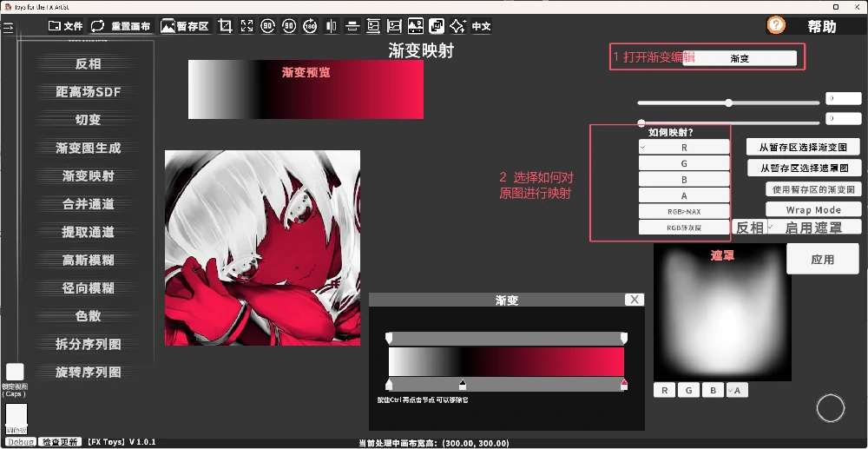Click the orange help question mark icon
Image resolution: width=868 pixels, height=449 pixels.
pyautogui.click(x=776, y=25)
